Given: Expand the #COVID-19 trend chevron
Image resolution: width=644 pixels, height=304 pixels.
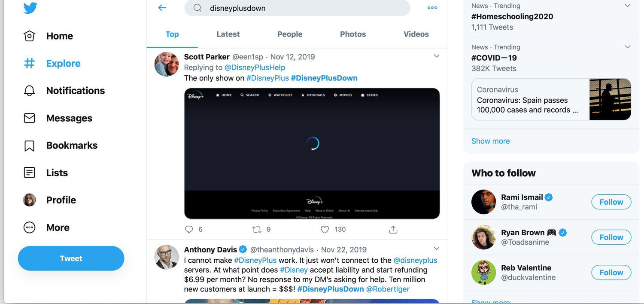Looking at the screenshot, I should (x=627, y=46).
